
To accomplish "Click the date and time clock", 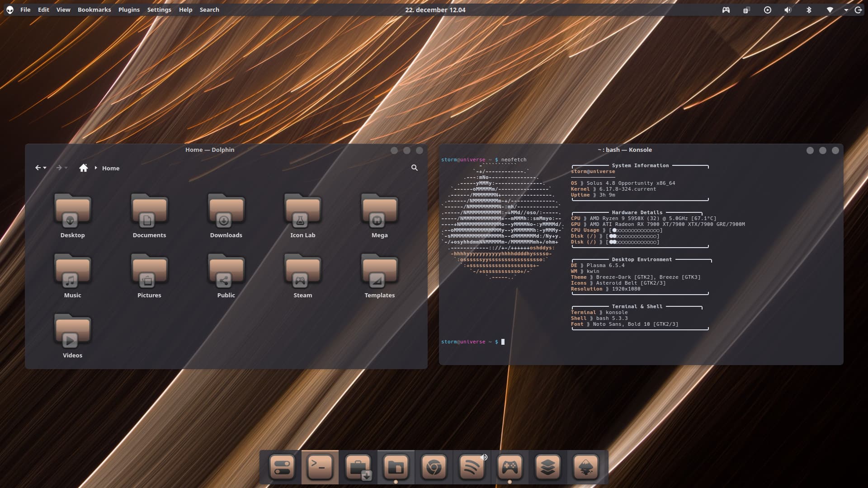I will [x=435, y=9].
